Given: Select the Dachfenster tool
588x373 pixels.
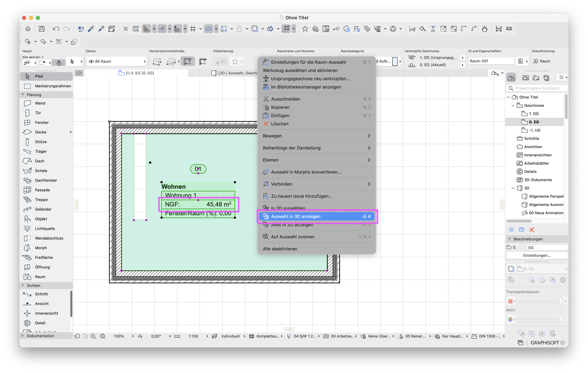Looking at the screenshot, I should [46, 180].
